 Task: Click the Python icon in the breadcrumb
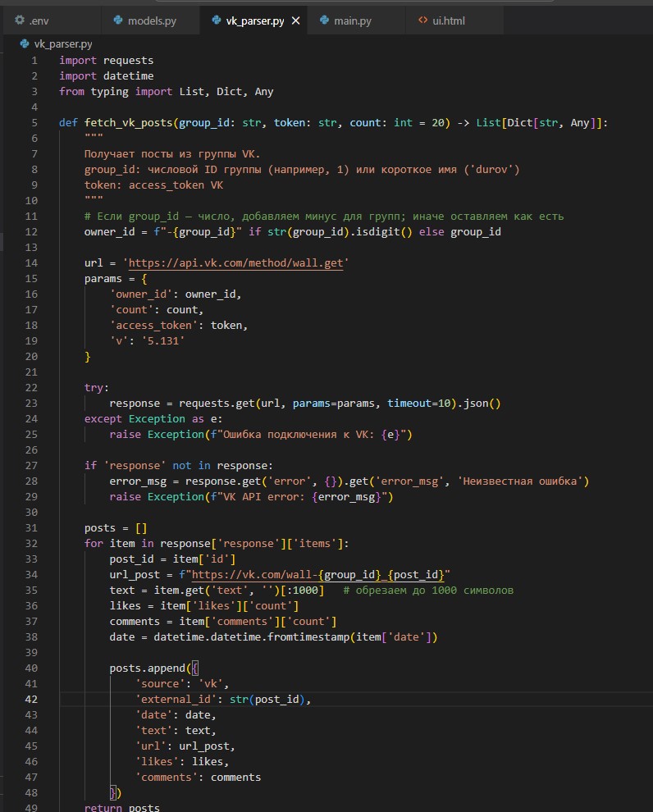(x=25, y=44)
